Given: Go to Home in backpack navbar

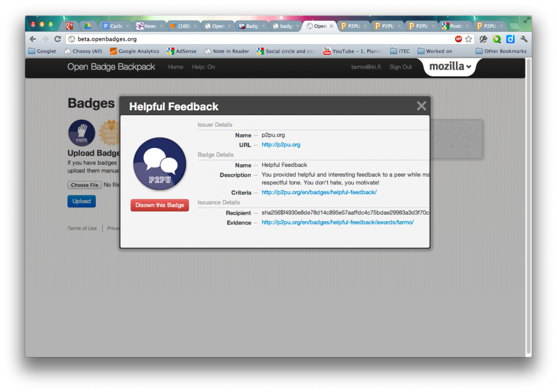Looking at the screenshot, I should (176, 67).
